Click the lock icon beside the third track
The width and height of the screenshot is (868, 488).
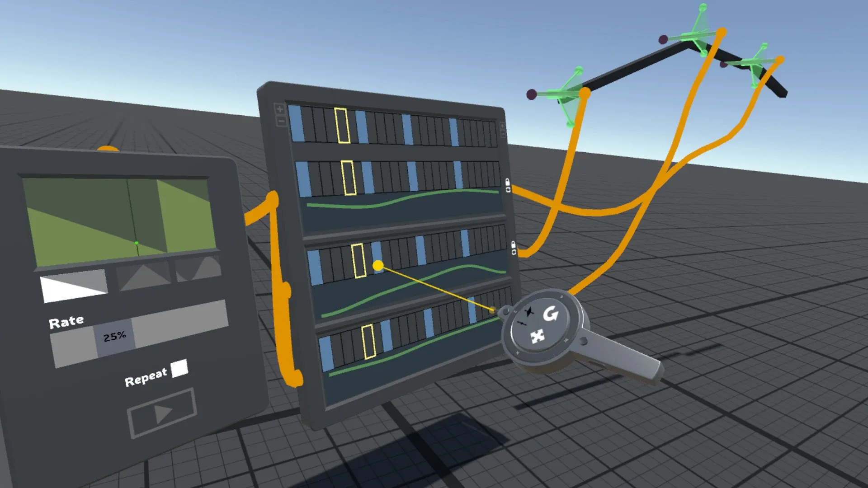[x=513, y=244]
